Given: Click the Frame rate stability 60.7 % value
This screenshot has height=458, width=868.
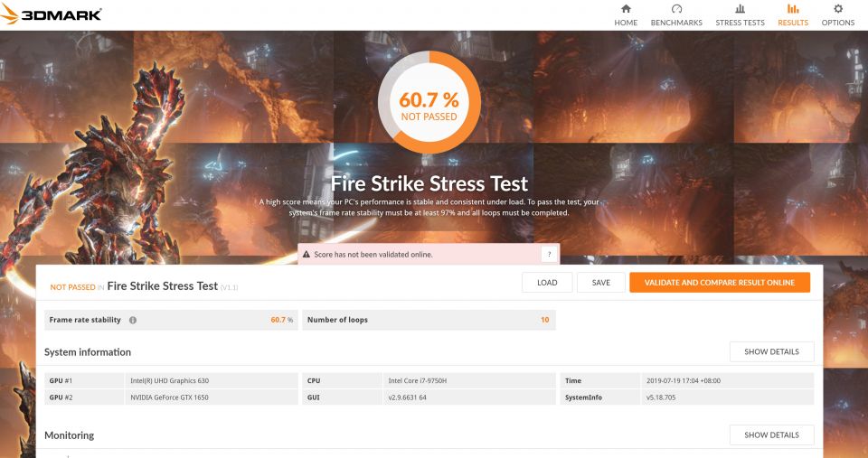Looking at the screenshot, I should click(282, 320).
